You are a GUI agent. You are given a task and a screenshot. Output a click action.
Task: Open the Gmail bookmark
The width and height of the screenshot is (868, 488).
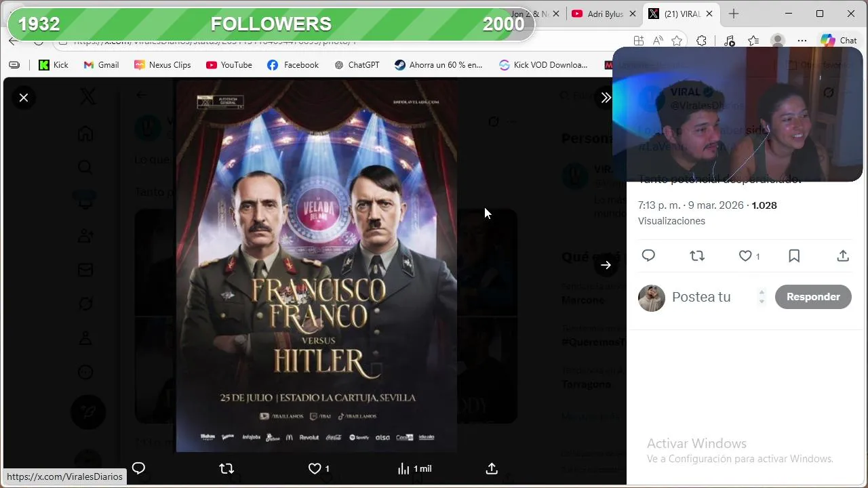pos(101,65)
